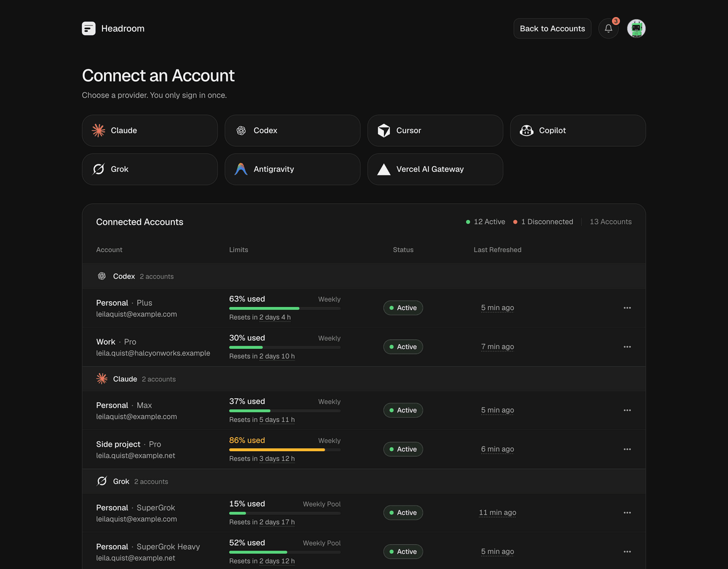
Task: Click Active badge for Side project
Action: 403,450
